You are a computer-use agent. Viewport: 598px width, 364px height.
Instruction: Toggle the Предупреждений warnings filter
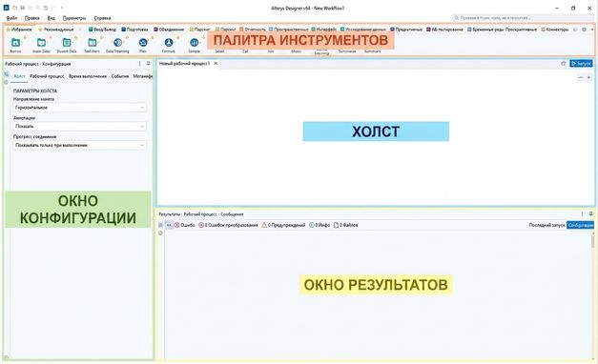(283, 225)
